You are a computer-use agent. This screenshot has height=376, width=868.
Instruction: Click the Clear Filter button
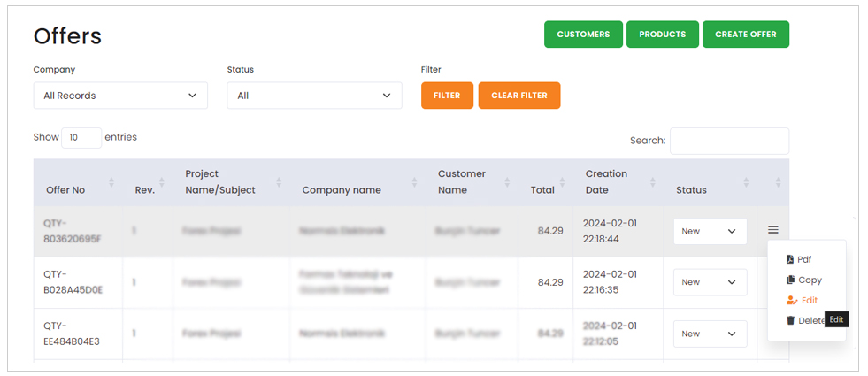[x=518, y=96]
